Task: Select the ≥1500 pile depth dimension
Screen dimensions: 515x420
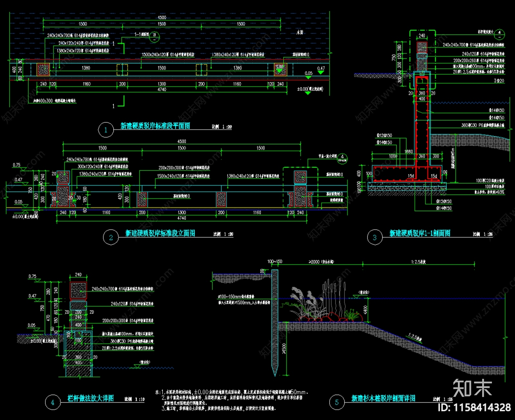Action: click(x=284, y=349)
